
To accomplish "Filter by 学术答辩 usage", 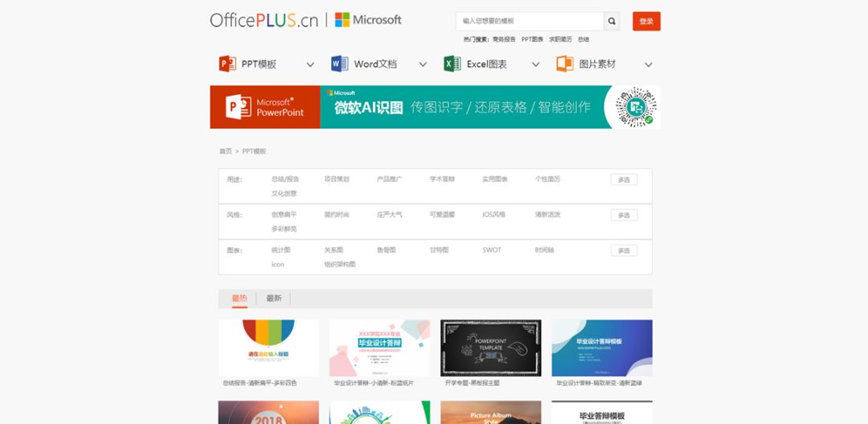I will [442, 179].
